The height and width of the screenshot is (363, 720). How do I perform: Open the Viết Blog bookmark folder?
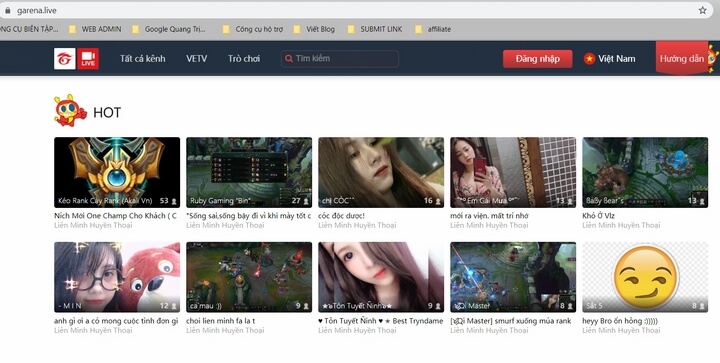(314, 29)
